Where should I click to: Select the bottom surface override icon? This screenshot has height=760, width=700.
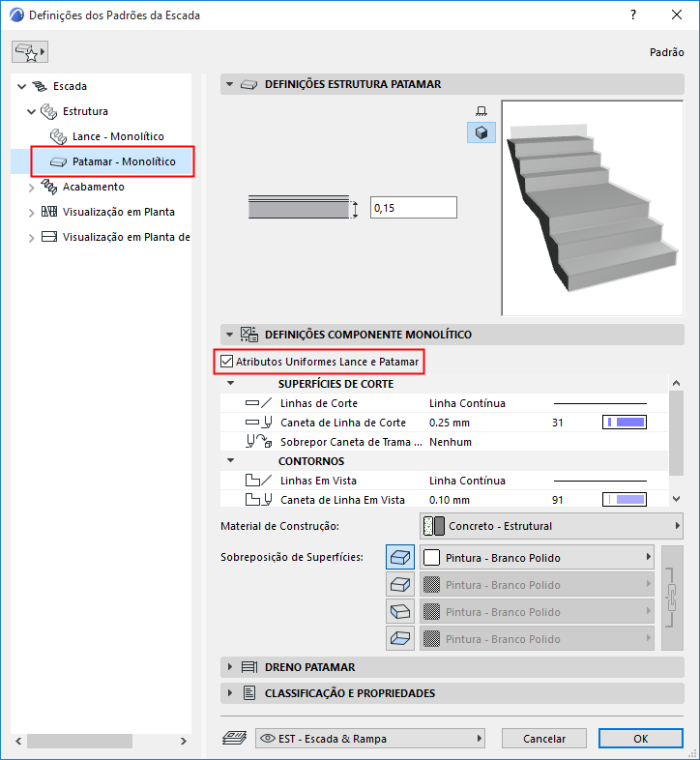(x=400, y=638)
